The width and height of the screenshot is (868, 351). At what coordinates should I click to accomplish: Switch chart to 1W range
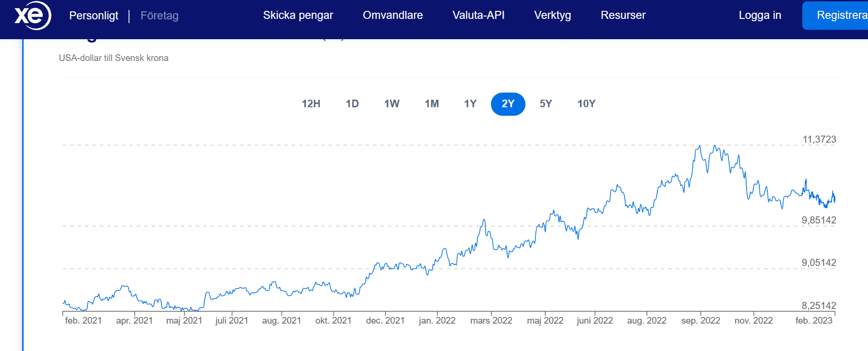coord(392,104)
